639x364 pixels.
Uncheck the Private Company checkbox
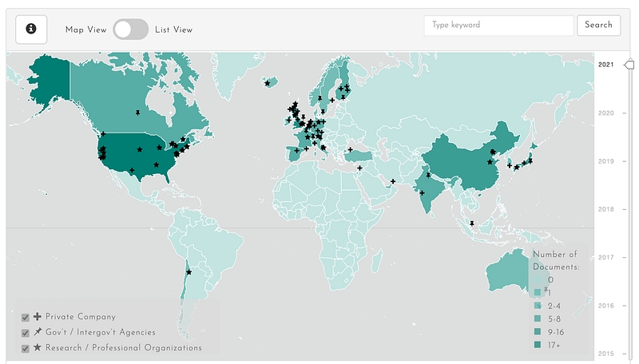[26, 318]
